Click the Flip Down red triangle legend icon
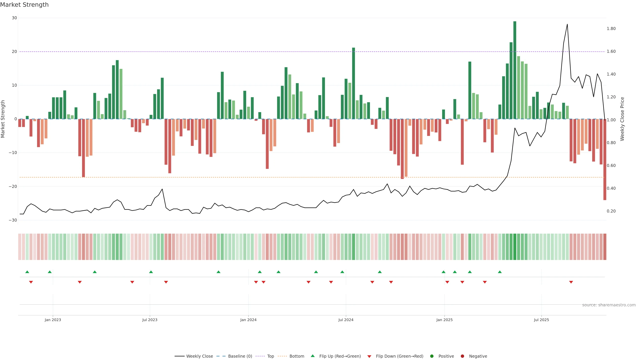Screen dimensions: 644x362 coord(369,356)
